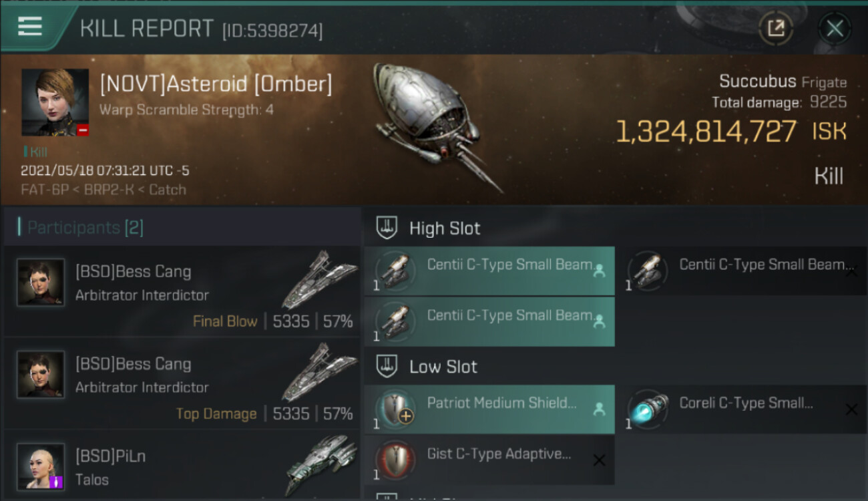Click the share kill report icon
This screenshot has width=868, height=501.
tap(776, 28)
